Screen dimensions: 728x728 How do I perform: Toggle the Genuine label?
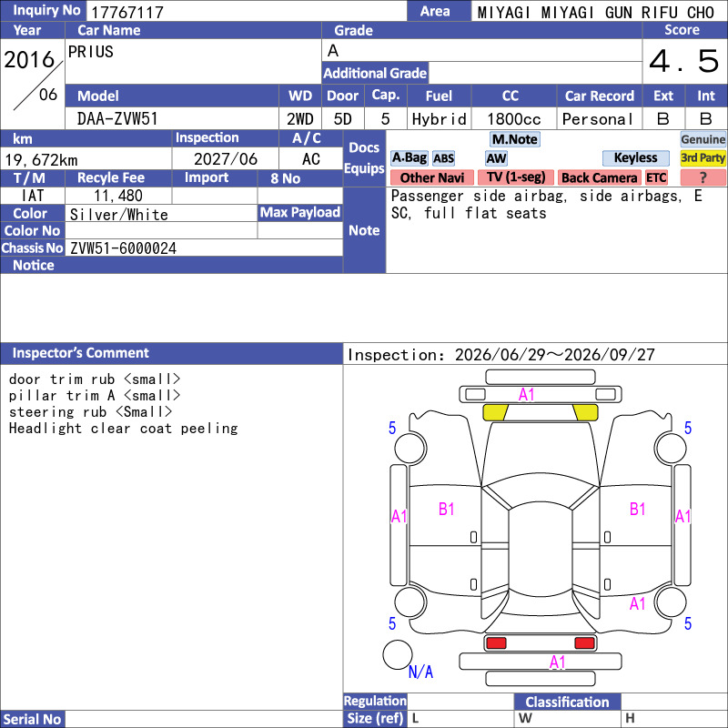click(703, 139)
